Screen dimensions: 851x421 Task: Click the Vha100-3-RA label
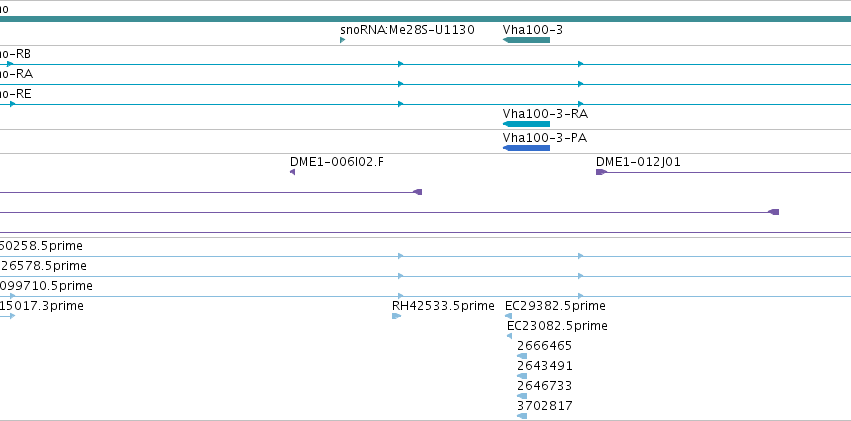pos(545,114)
